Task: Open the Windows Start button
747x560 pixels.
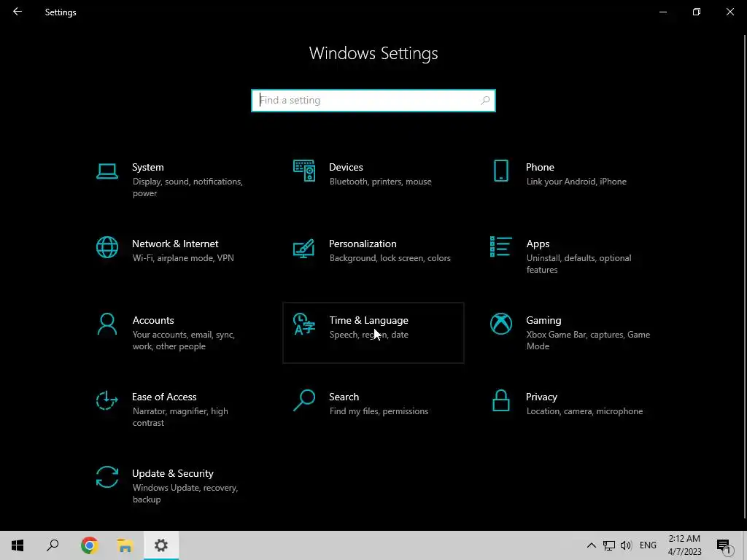Action: [x=18, y=545]
